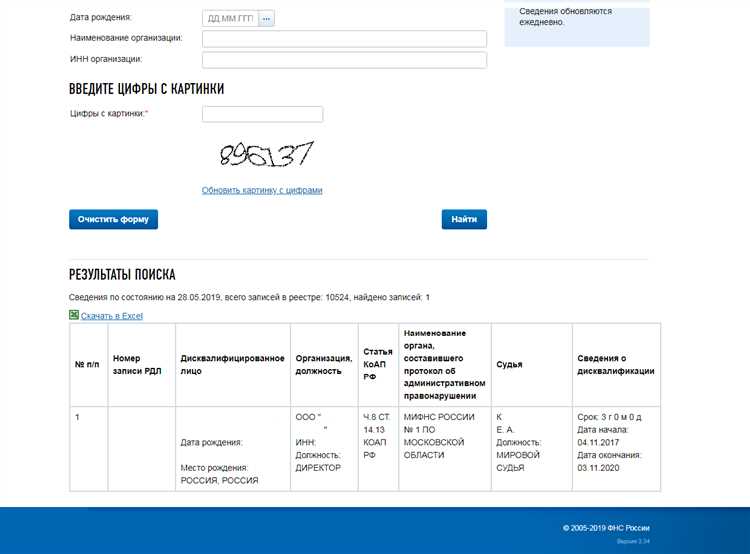This screenshot has width=750, height=554.
Task: Click the 'Срок: 3 г 0 м 0 д' text
Action: click(609, 417)
